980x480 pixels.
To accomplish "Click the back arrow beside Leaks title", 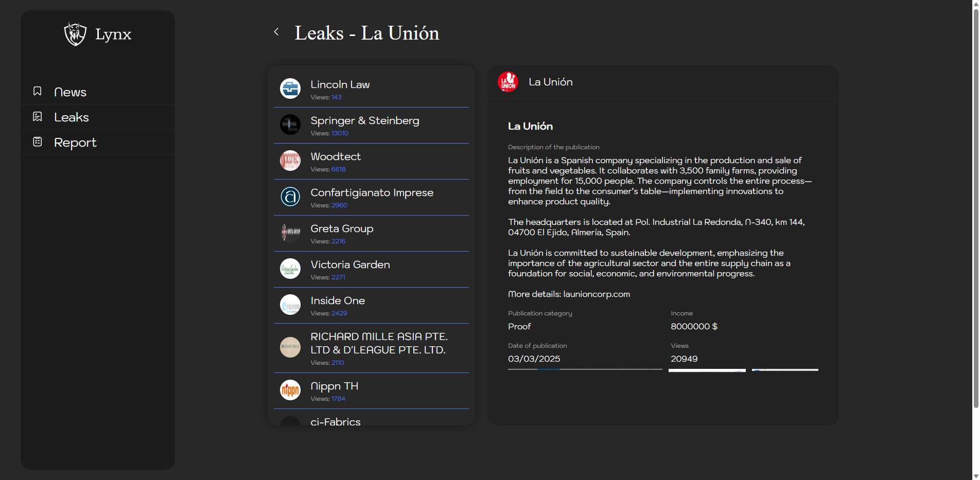I will coord(276,32).
